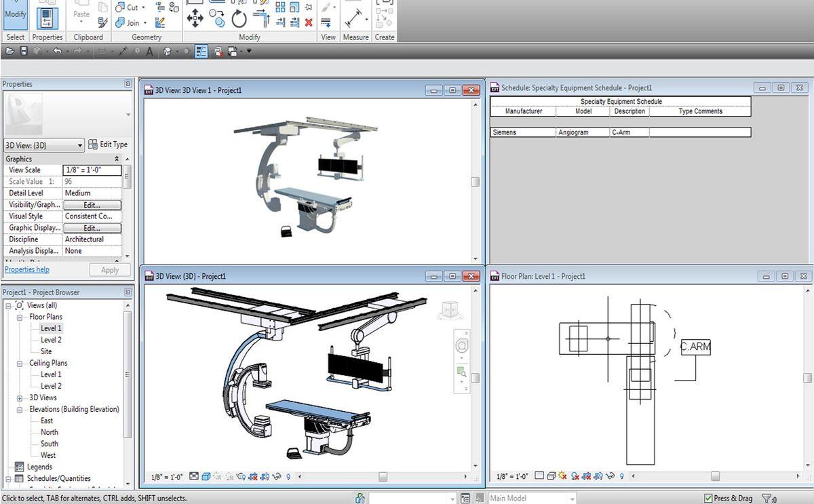Click the Paste tool in the Clipboard panel
Screen dimensions: 814x504
click(x=81, y=12)
